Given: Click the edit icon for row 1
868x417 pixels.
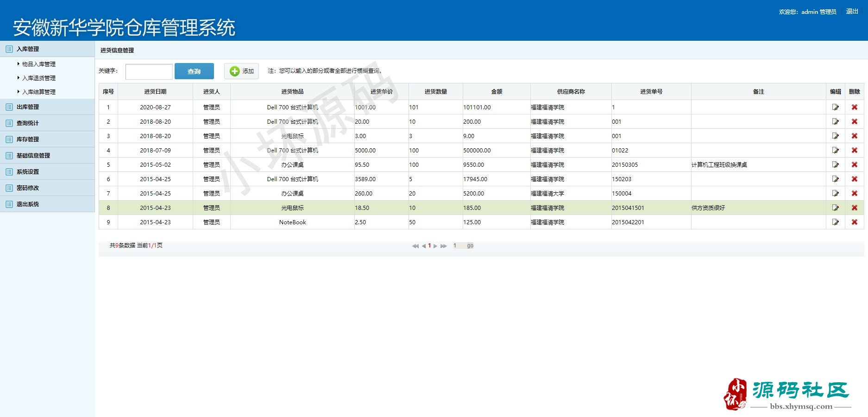Looking at the screenshot, I should (835, 107).
